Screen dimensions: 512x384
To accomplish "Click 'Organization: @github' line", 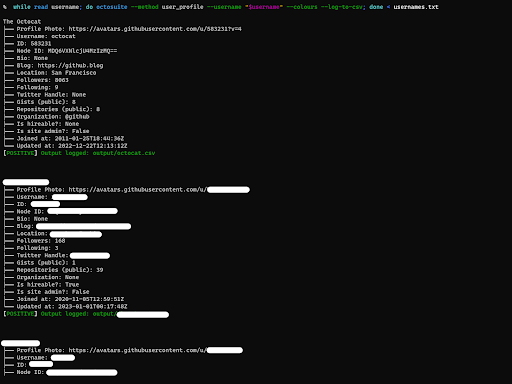I will click(x=53, y=117).
